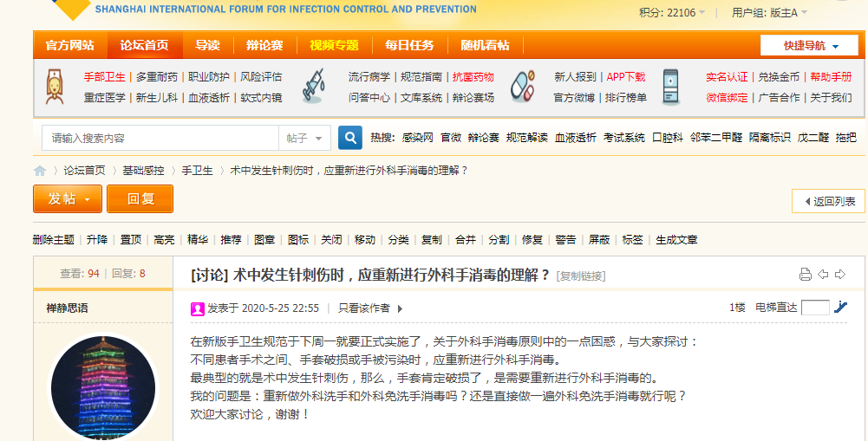Click the author name 禅静思语
The height and width of the screenshot is (441, 868).
[67, 308]
